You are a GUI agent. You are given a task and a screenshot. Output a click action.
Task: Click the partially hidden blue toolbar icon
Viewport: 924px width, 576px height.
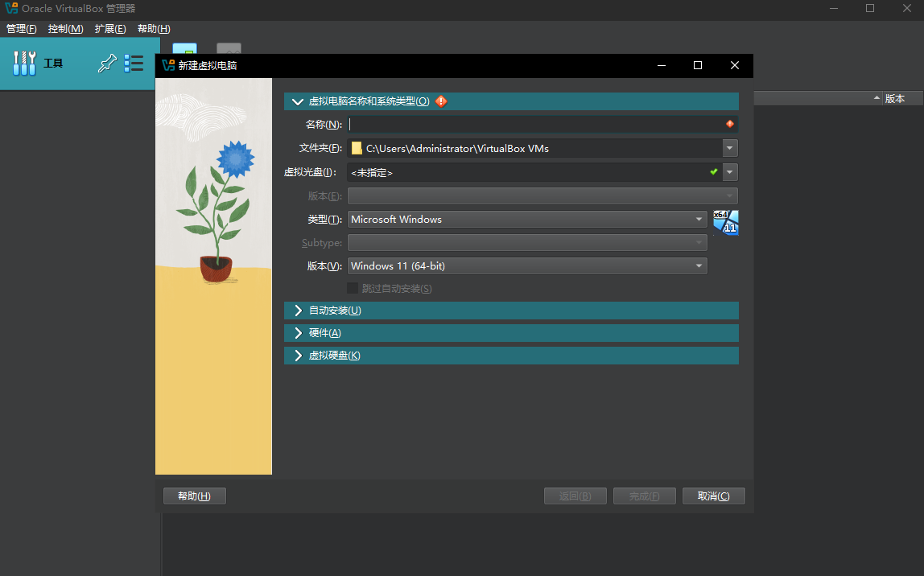point(184,48)
